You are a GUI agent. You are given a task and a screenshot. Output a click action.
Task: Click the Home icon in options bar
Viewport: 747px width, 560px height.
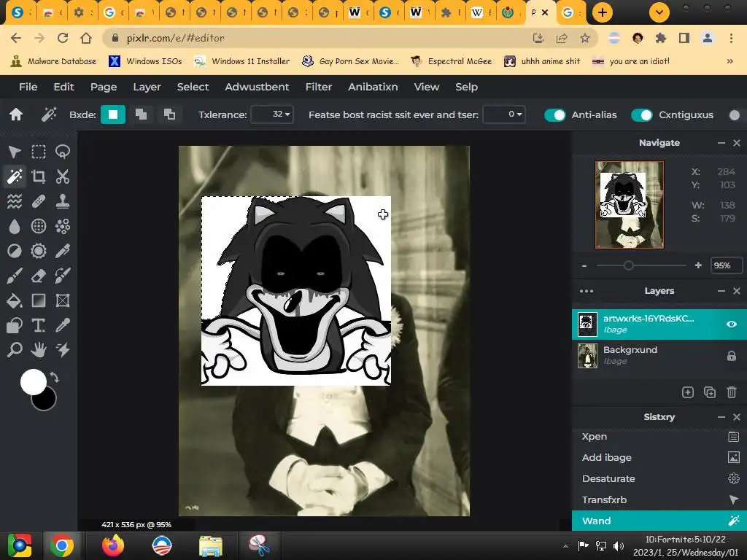(16, 114)
